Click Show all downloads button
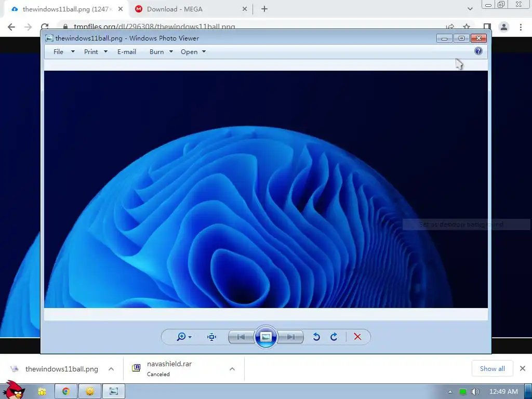The width and height of the screenshot is (532, 399). (x=493, y=368)
